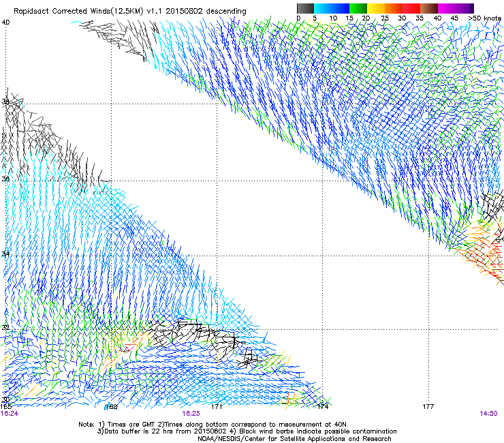Click the 'Data buffer is 22 hrs' note
Image resolution: width=504 pixels, height=443 pixels.
click(x=247, y=431)
